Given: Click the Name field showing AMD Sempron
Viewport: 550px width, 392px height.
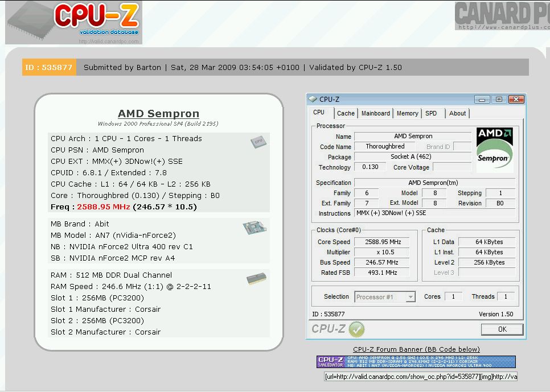Looking at the screenshot, I should point(413,136).
